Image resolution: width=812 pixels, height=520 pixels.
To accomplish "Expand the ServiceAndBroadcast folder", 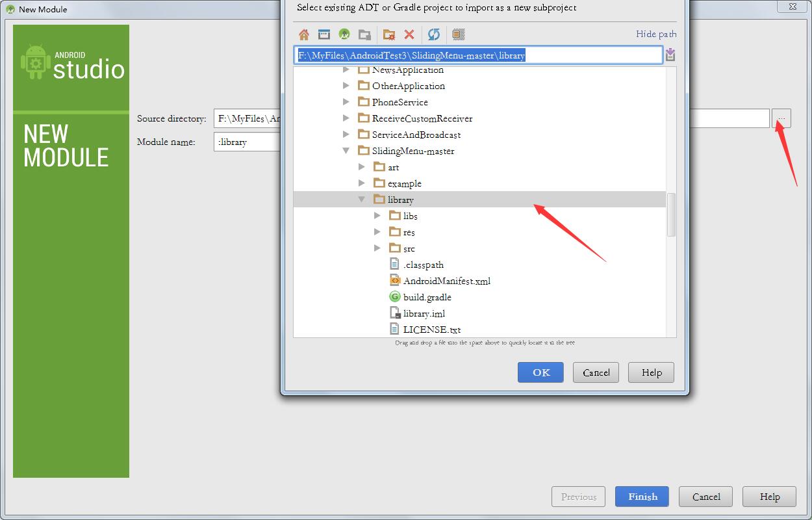I will point(346,135).
